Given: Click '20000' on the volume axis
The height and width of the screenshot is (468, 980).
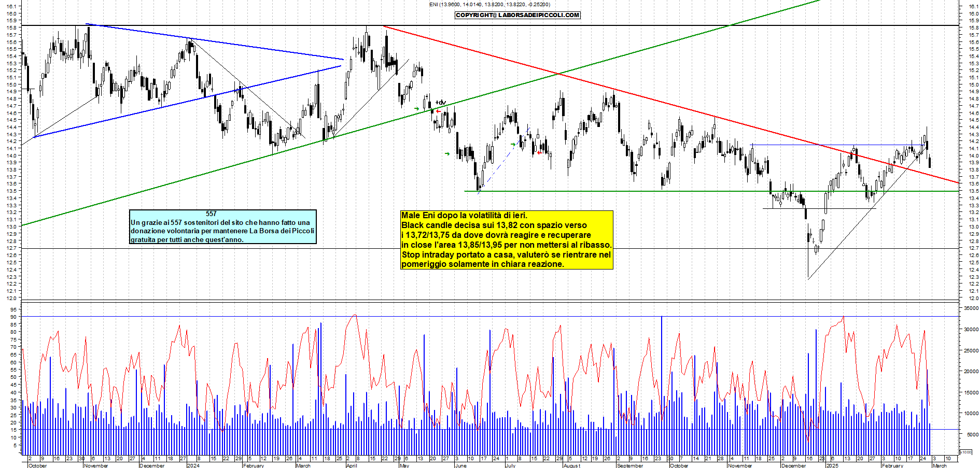Looking at the screenshot, I should (x=971, y=371).
